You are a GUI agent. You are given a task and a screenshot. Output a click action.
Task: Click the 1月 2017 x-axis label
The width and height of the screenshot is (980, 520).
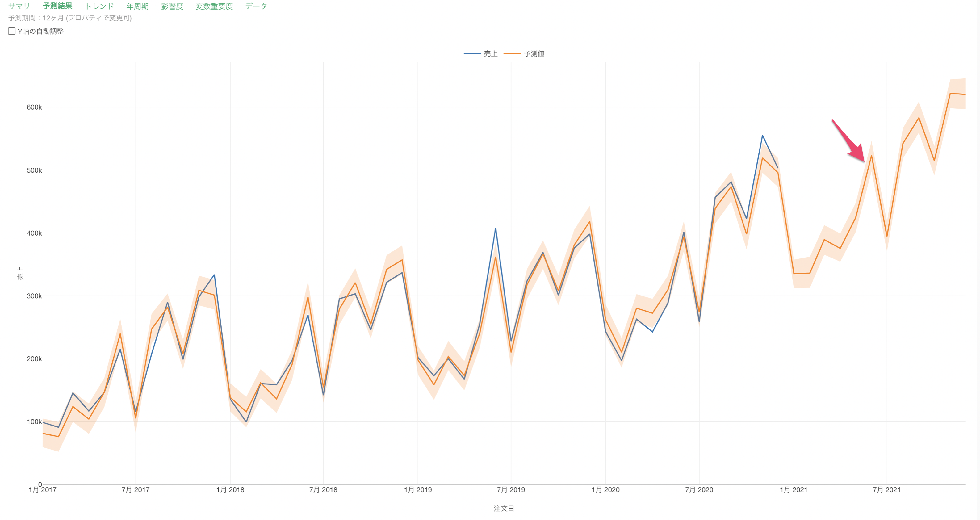click(x=42, y=489)
